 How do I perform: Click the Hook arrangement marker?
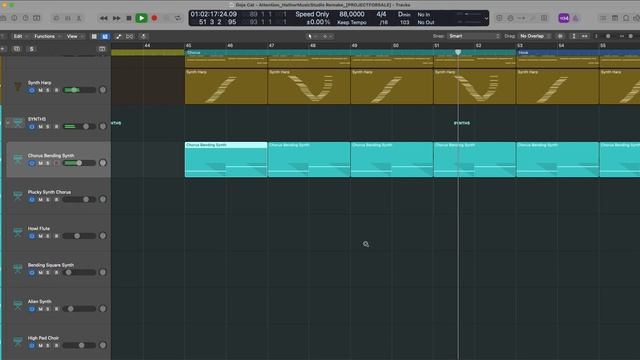click(578, 52)
